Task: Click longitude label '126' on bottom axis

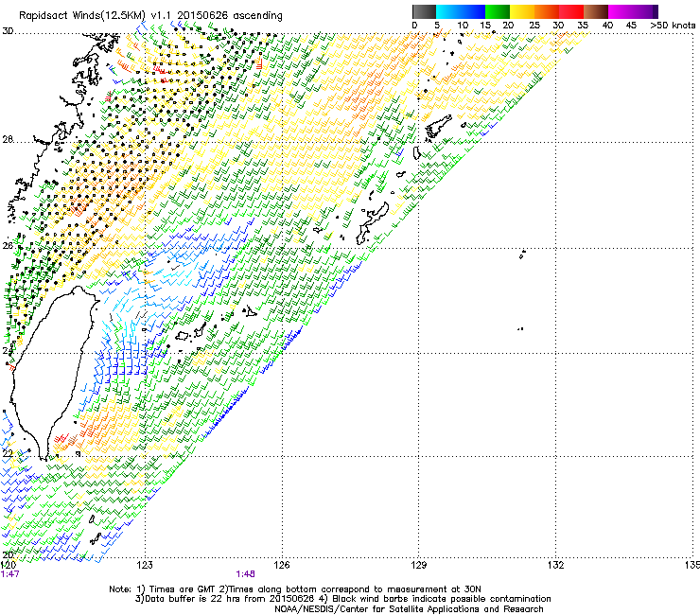Action: tap(282, 566)
